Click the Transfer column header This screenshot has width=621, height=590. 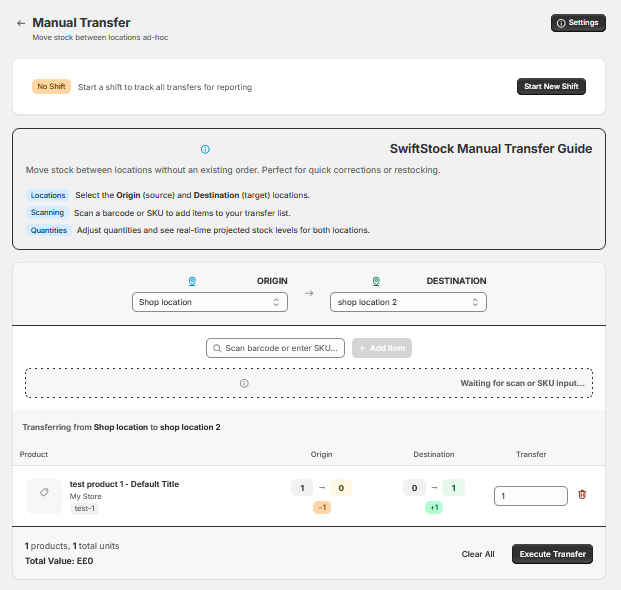click(x=531, y=454)
